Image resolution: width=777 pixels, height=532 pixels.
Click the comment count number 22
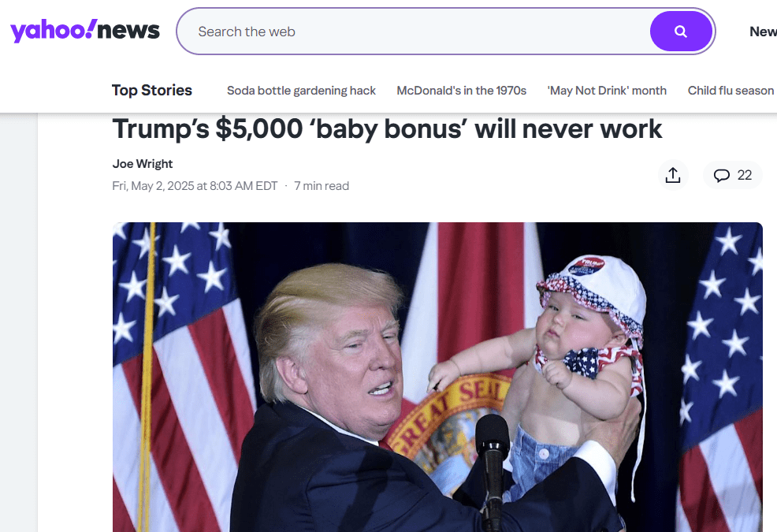click(744, 175)
